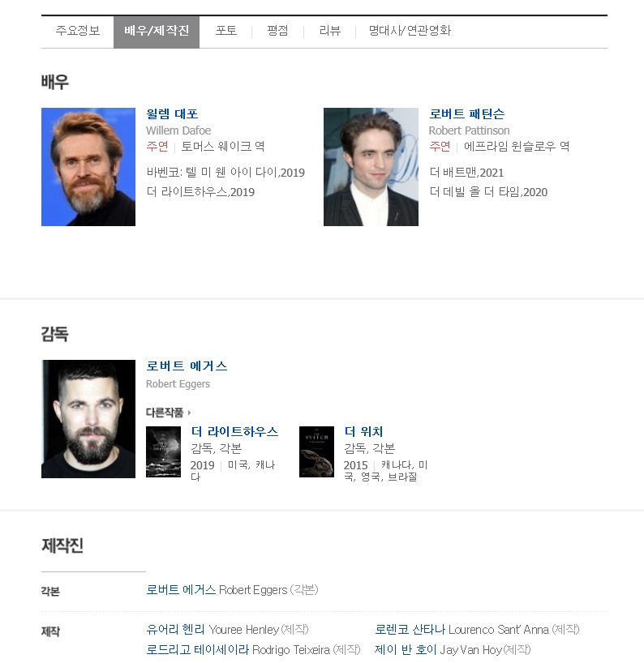The image size is (644, 663).
Task: Go to the 리뷰 tab
Action: coord(329,31)
